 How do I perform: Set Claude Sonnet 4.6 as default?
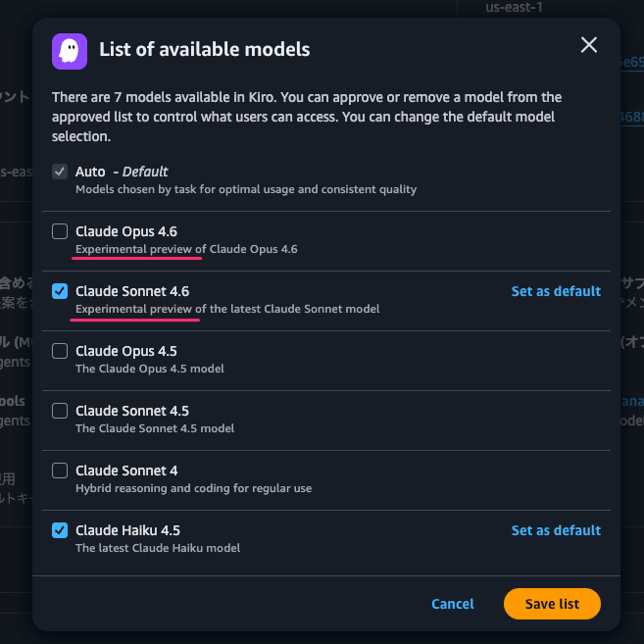tap(556, 291)
